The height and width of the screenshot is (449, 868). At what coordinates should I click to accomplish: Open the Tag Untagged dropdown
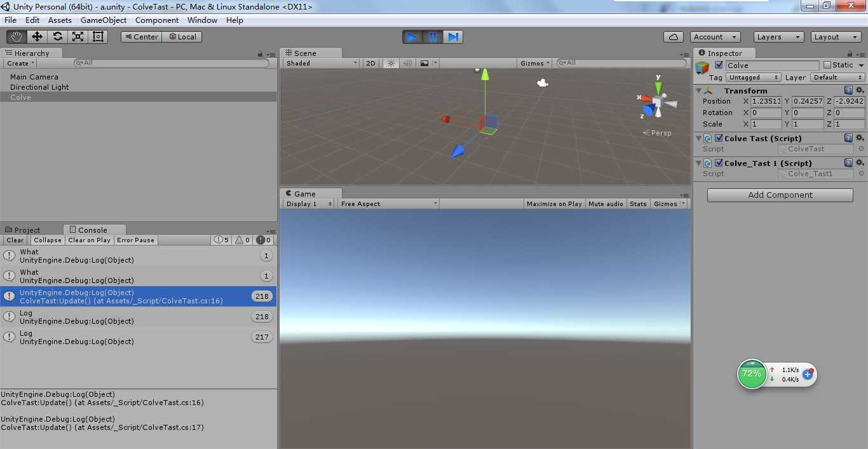pyautogui.click(x=753, y=77)
